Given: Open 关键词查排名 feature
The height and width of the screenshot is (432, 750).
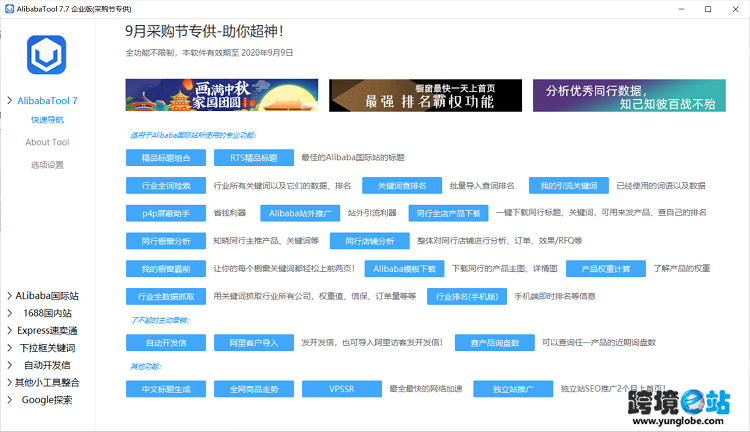Looking at the screenshot, I should pyautogui.click(x=402, y=185).
